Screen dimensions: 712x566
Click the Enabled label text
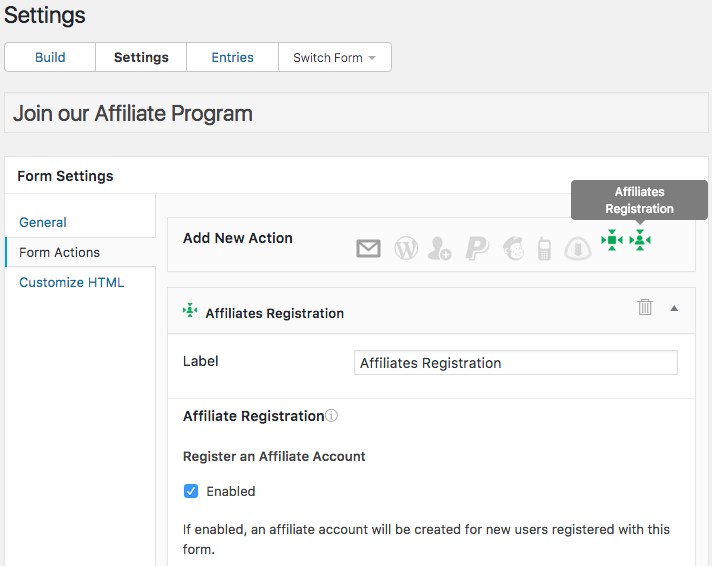pyautogui.click(x=231, y=491)
